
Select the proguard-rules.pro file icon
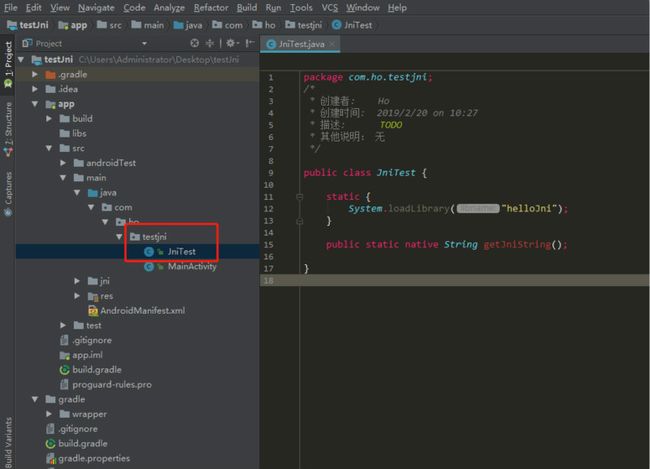(64, 384)
